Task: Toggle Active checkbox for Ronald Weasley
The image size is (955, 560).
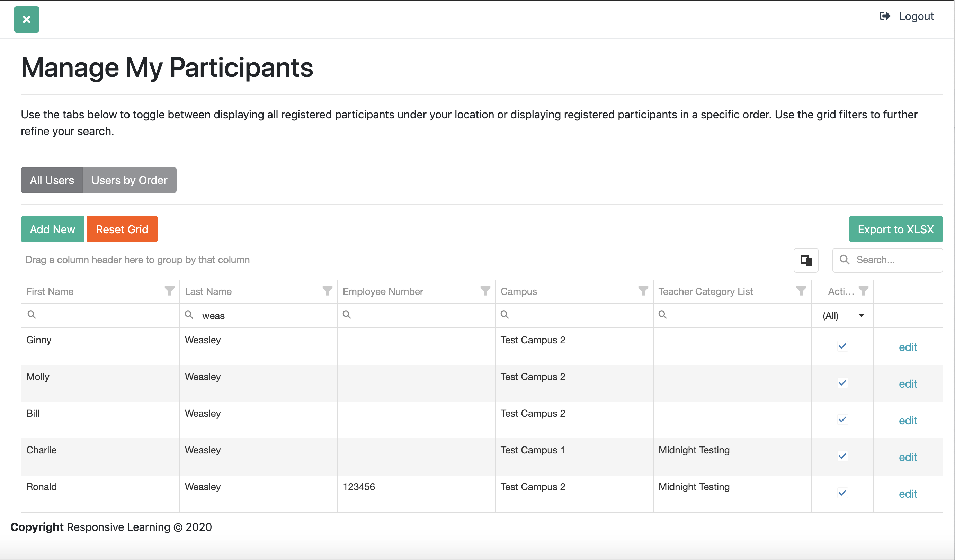Action: point(842,493)
